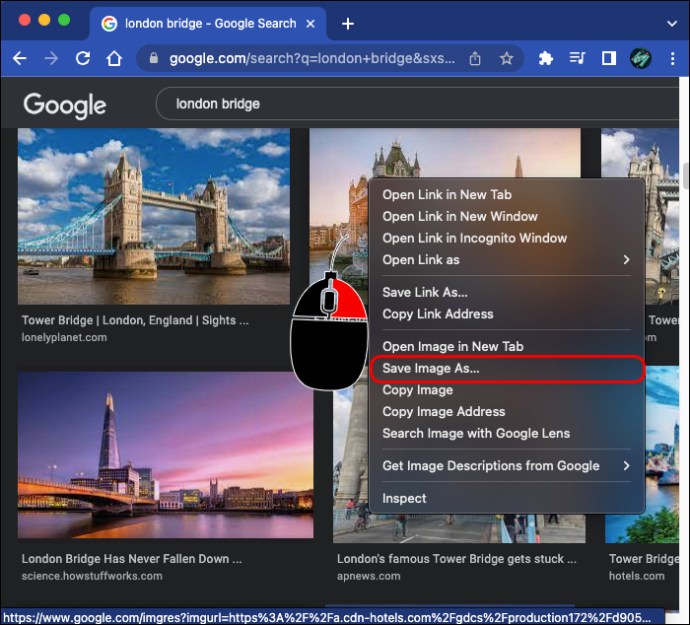Viewport: 690px width, 625px height.
Task: Click the share icon in address bar
Action: (475, 58)
